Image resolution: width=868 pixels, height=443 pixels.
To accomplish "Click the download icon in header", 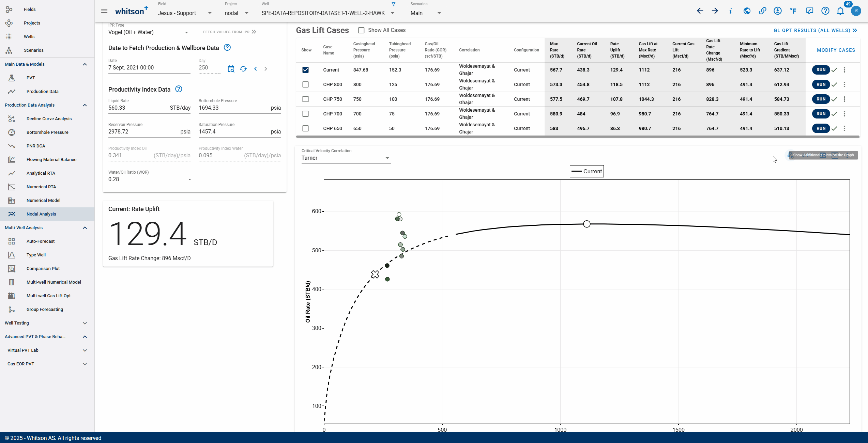I will pos(777,11).
